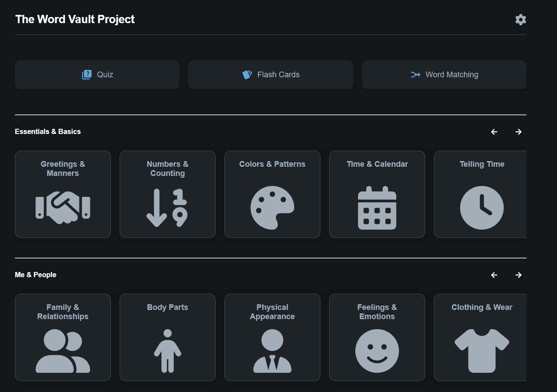Show next Essentials & Basics categories
The height and width of the screenshot is (392, 557).
click(519, 132)
